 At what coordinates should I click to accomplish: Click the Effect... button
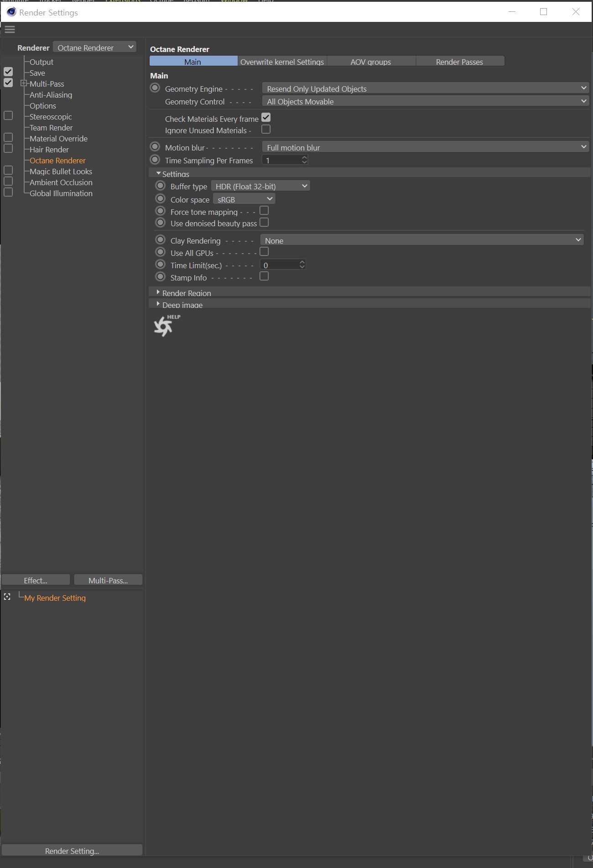click(x=36, y=580)
